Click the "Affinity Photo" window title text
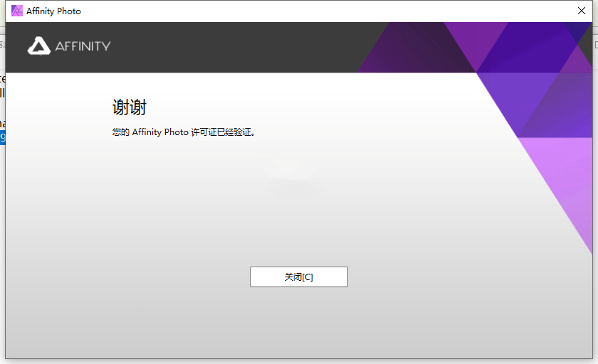This screenshot has width=598, height=364. 53,11
